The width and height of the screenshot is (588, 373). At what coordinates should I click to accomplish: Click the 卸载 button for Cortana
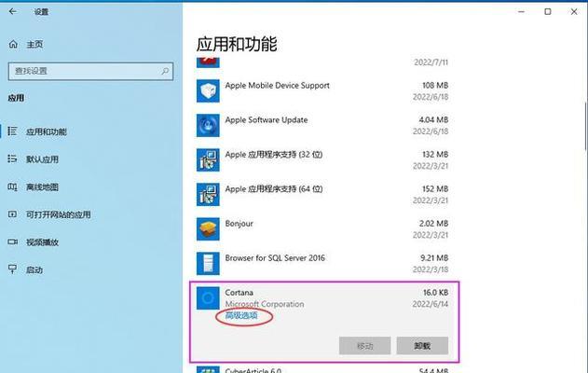tap(422, 346)
